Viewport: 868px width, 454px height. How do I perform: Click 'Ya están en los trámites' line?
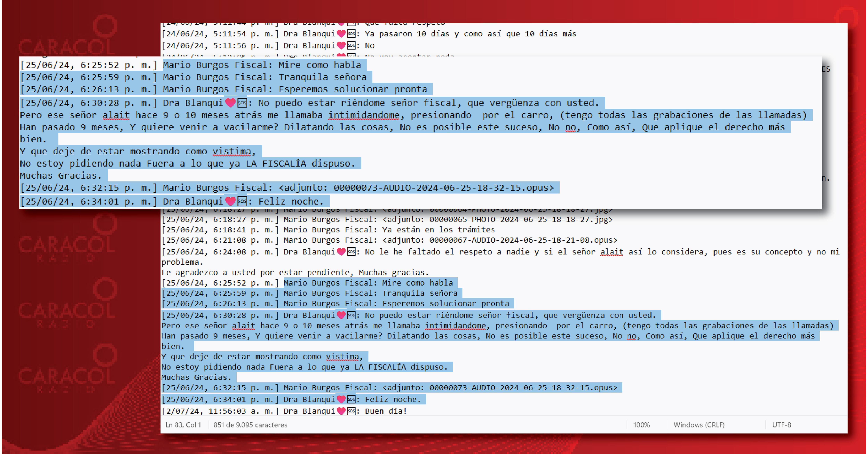pos(438,230)
